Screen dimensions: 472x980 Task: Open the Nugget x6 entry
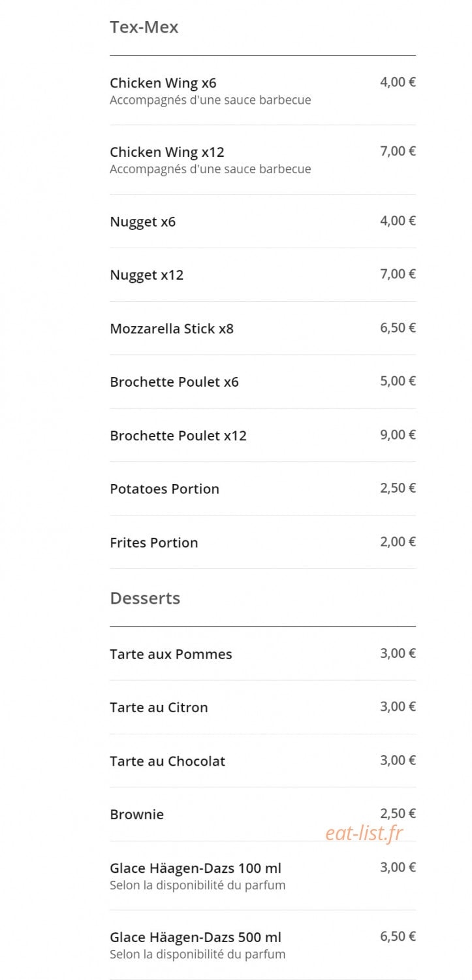262,221
